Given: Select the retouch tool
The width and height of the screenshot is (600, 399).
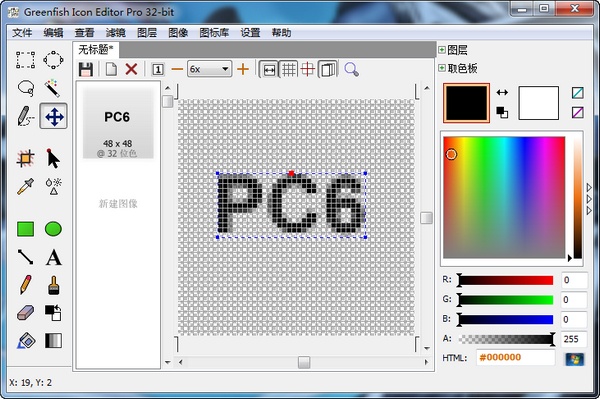Looking at the screenshot, I should tap(53, 186).
